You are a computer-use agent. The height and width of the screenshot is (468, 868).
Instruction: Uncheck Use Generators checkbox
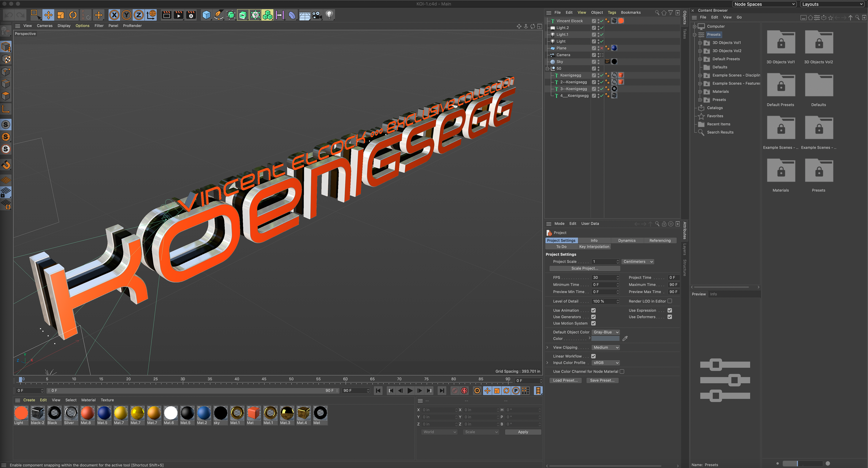pos(593,317)
